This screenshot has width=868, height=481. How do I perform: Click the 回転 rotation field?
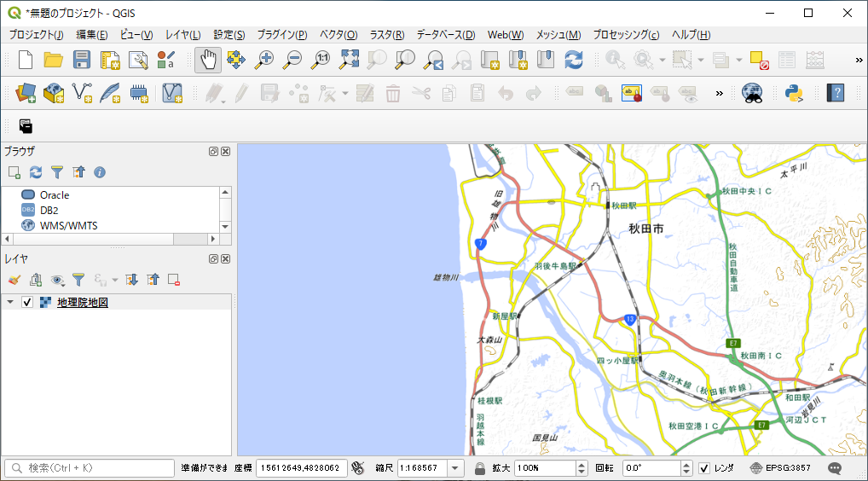[652, 468]
